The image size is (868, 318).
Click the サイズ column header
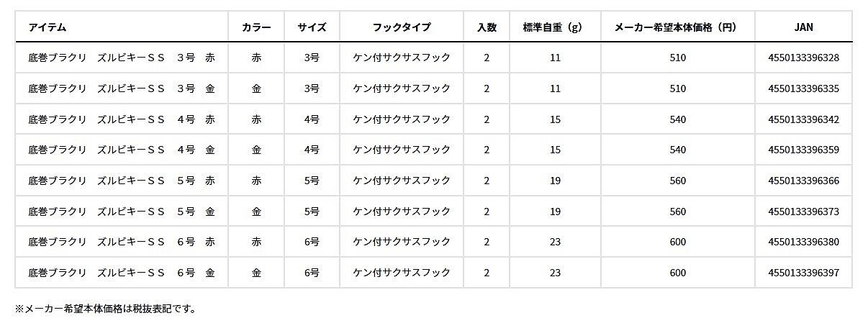click(312, 27)
